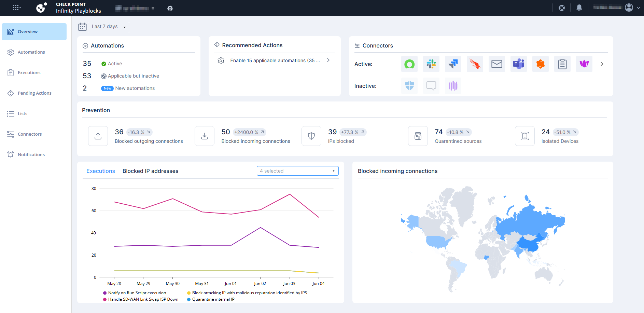The image size is (644, 313).
Task: Toggle Notify on Run Script execution legend
Action: click(x=135, y=293)
